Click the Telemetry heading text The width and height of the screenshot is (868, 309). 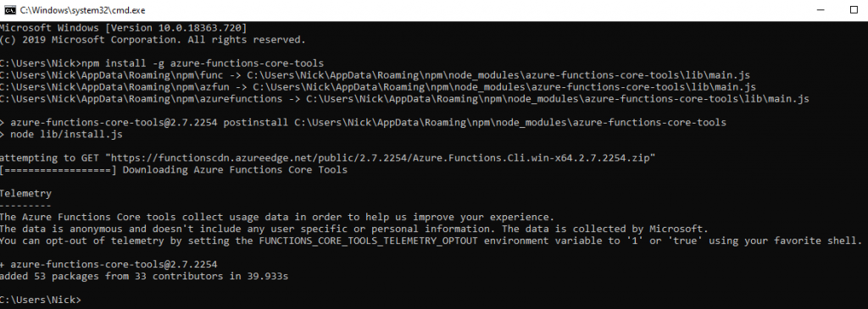(x=25, y=194)
